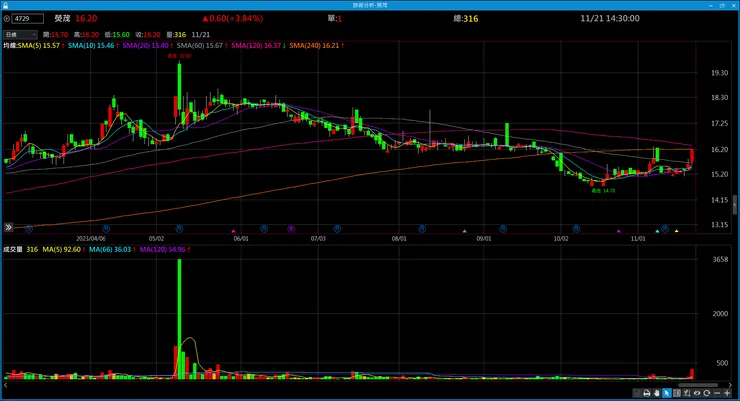Zoom in chart with plus icon
This screenshot has width=740, height=401.
tap(727, 393)
